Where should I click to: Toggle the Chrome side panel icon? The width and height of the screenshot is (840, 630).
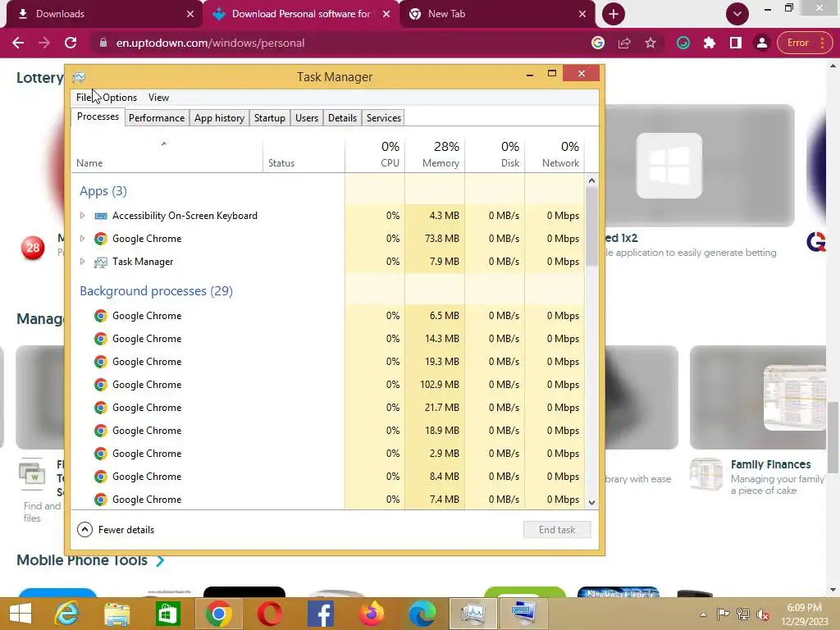(736, 43)
